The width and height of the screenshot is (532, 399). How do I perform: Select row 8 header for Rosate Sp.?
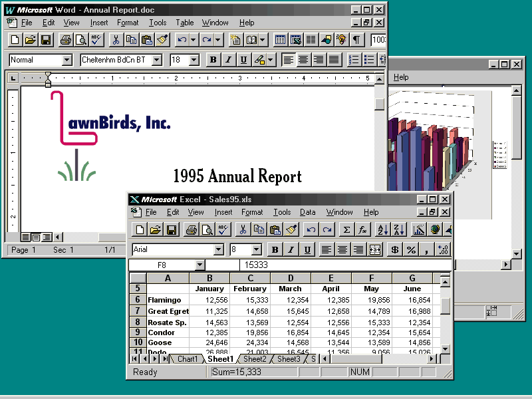point(137,322)
